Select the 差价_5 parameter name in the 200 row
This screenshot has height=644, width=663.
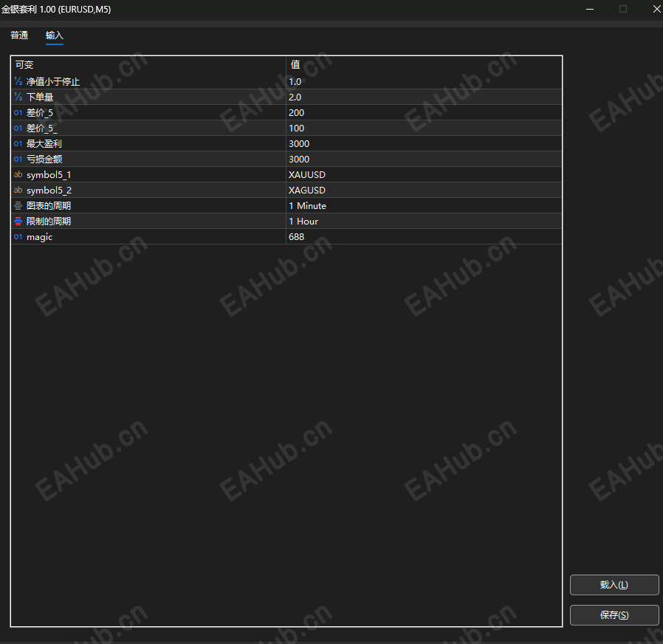click(x=40, y=112)
